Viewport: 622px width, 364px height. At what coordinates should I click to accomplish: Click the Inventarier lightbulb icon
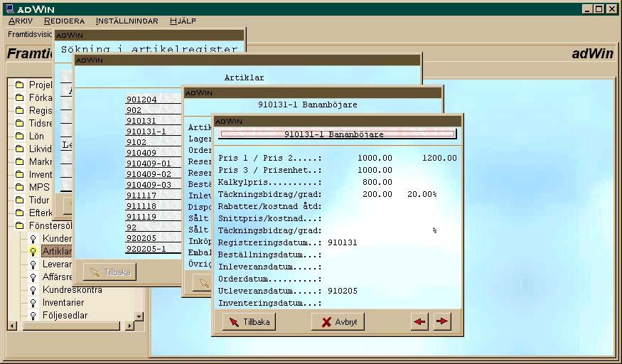[x=33, y=303]
